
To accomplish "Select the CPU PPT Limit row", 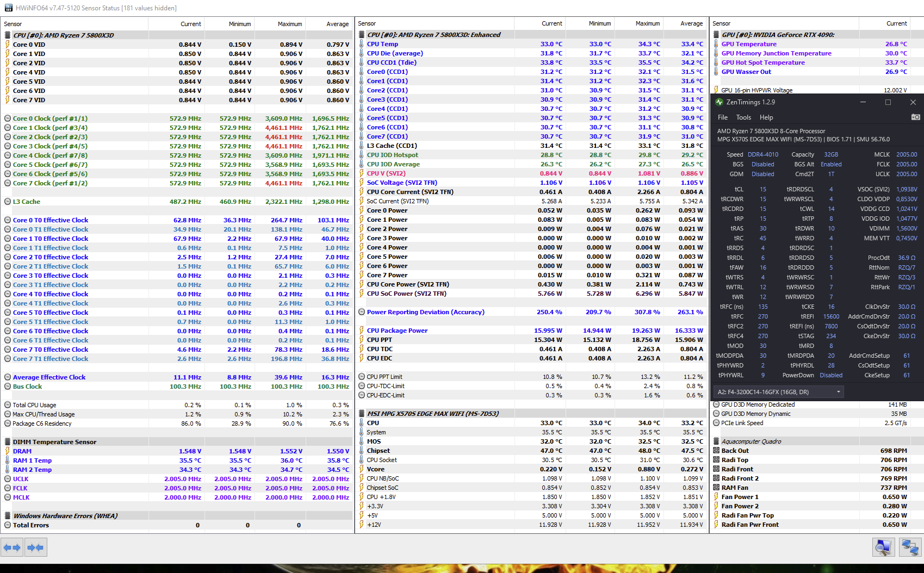I will (x=531, y=377).
